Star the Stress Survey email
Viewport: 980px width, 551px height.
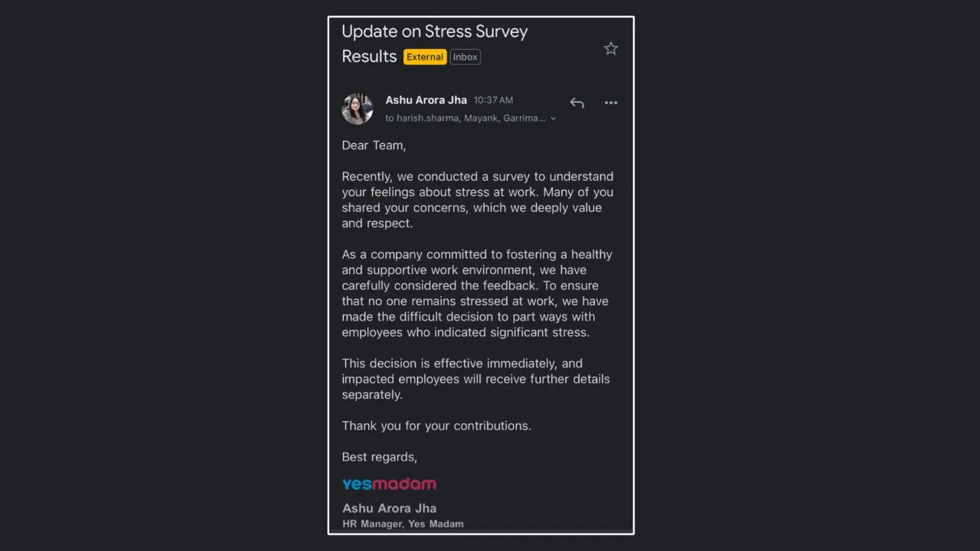(610, 48)
